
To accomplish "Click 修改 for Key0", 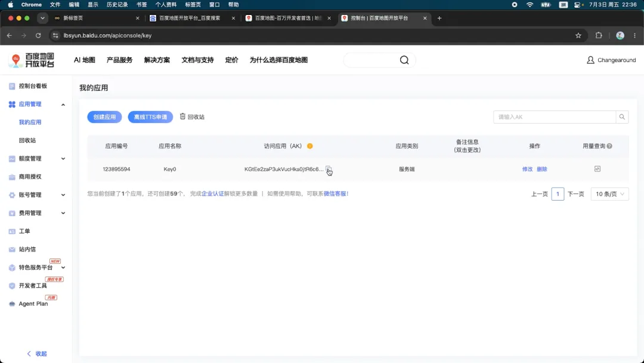I will [x=527, y=169].
